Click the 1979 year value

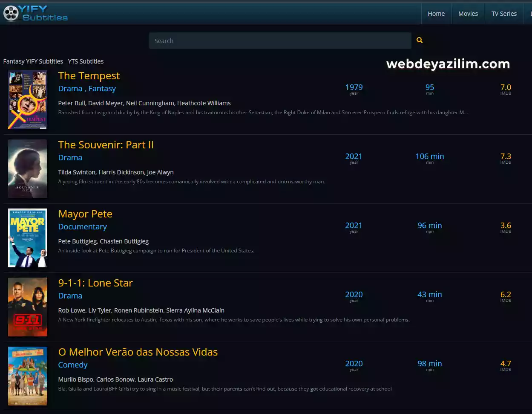point(354,87)
